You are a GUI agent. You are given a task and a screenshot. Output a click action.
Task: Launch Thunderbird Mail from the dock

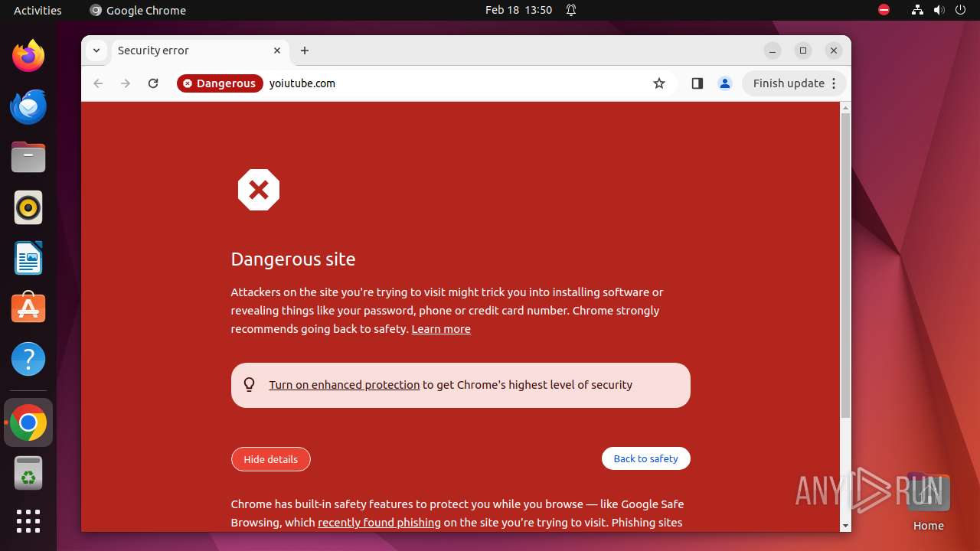(28, 106)
